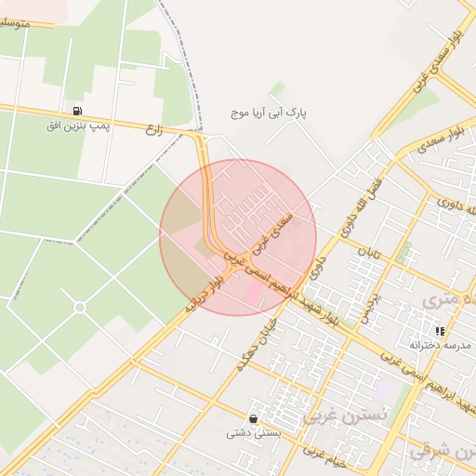Select the نسترن غربی neighborhood label

345,416
